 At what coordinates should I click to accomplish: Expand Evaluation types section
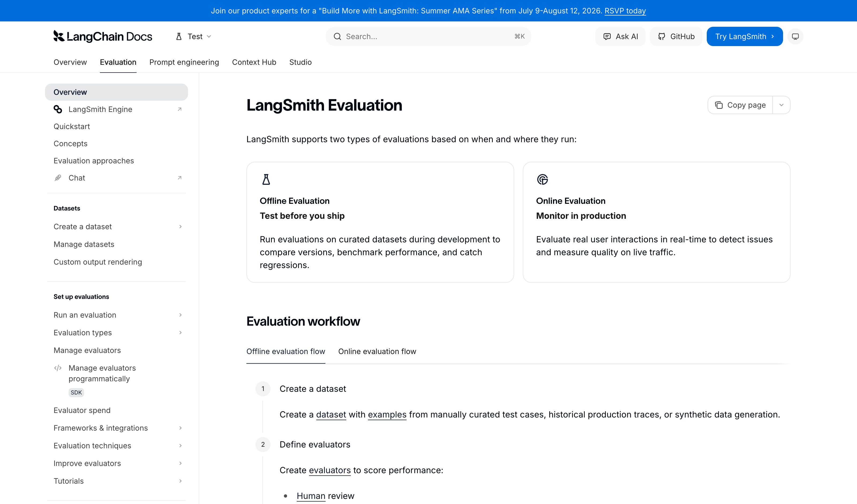[180, 333]
